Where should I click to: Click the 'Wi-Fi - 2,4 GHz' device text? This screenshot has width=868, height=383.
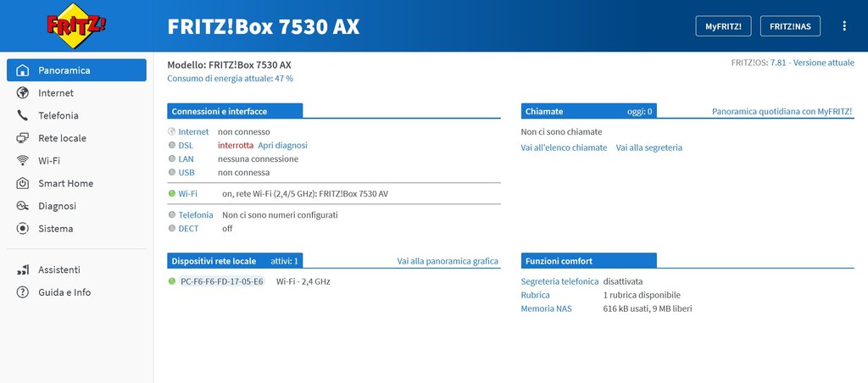pos(303,281)
